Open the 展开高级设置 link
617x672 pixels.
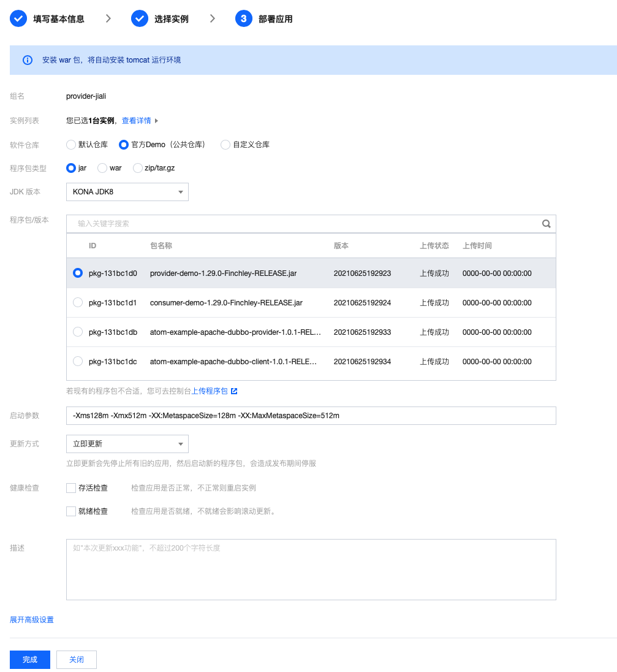point(32,620)
